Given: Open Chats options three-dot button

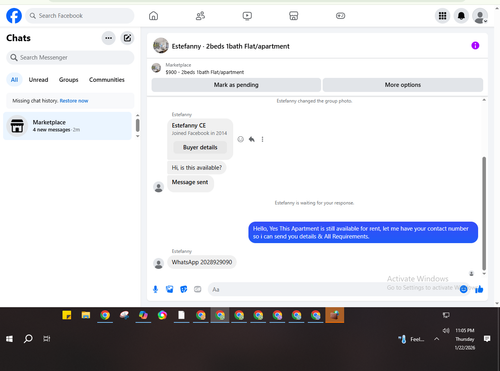Looking at the screenshot, I should click(x=108, y=38).
